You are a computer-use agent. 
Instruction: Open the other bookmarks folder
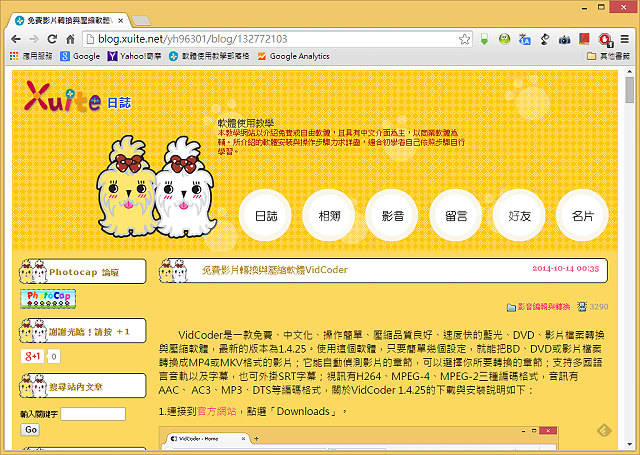608,56
